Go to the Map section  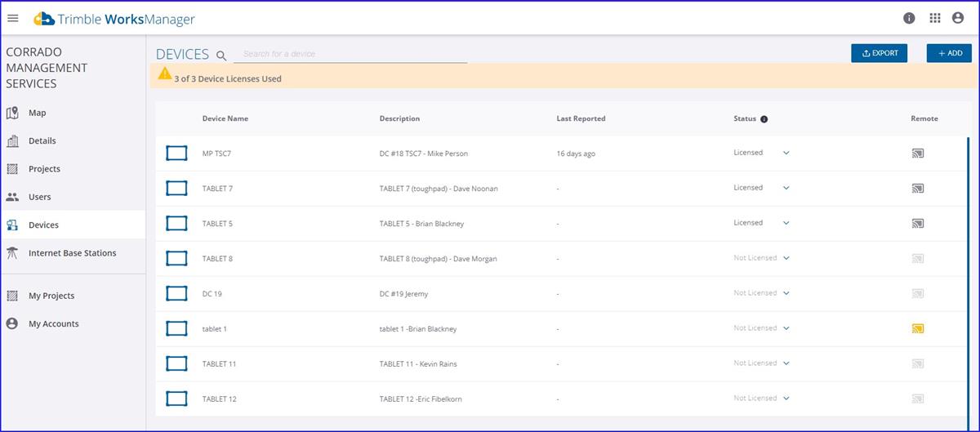point(37,113)
